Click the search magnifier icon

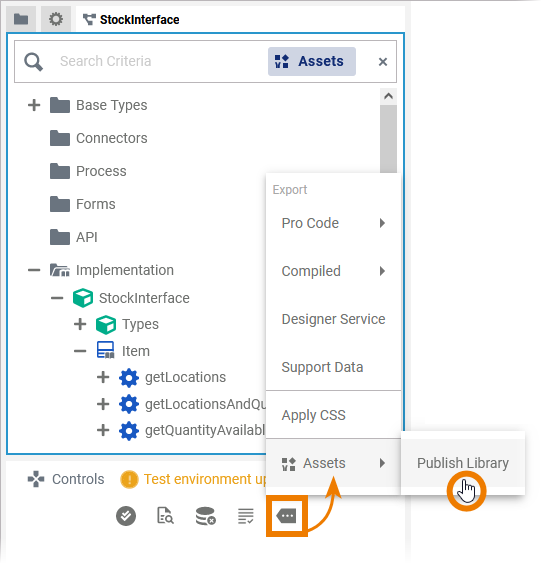33,62
